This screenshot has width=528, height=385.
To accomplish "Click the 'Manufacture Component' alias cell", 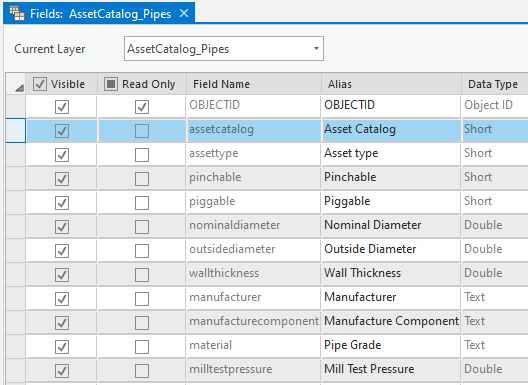I will tap(391, 322).
